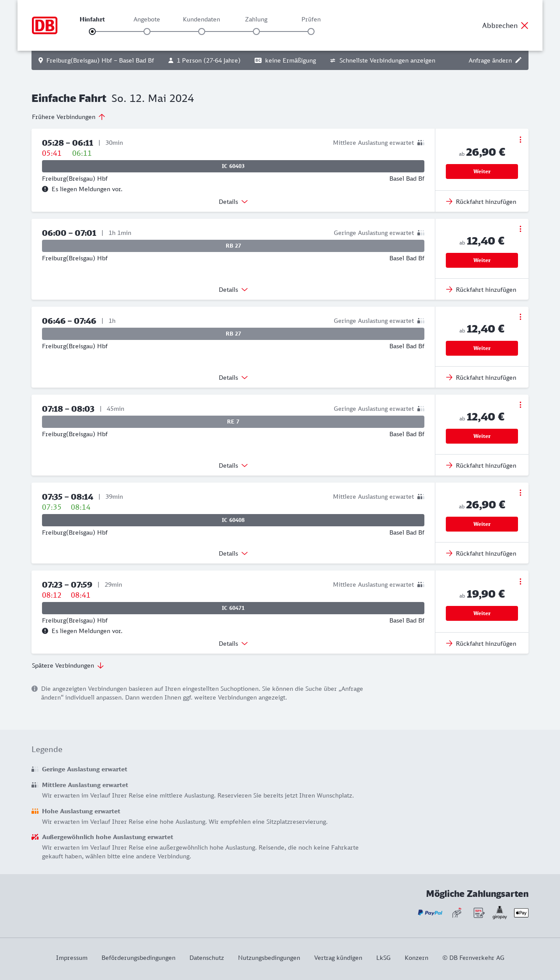Open three-dot menu for IC 60403 connection
Image resolution: width=560 pixels, height=980 pixels.
coord(520,140)
